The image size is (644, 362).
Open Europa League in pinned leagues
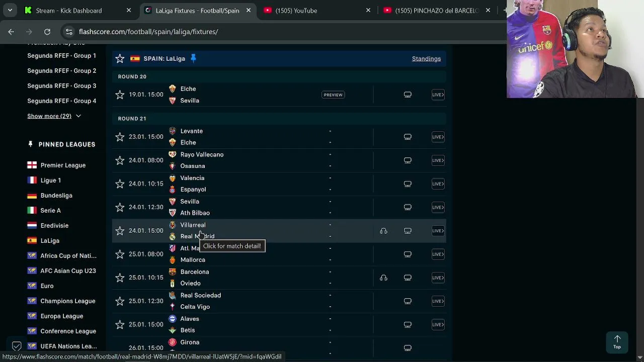[62, 316]
